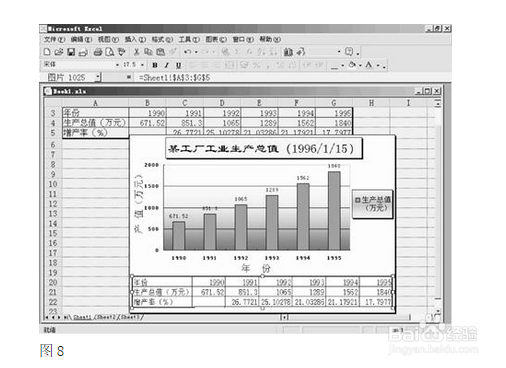Open the 窗口 (Window) menu
Screen dimensions: 506x368
click(x=243, y=39)
